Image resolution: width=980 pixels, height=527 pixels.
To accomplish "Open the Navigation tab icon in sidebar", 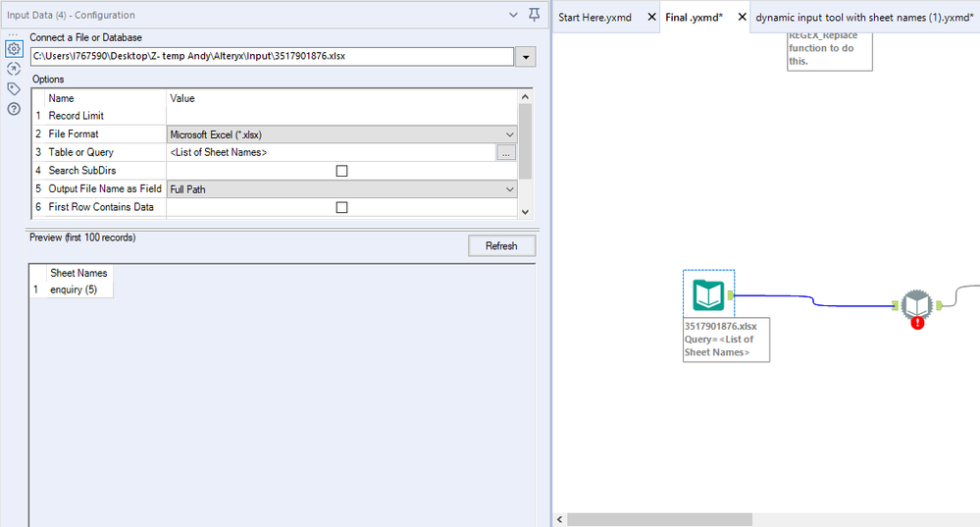I will pyautogui.click(x=14, y=69).
